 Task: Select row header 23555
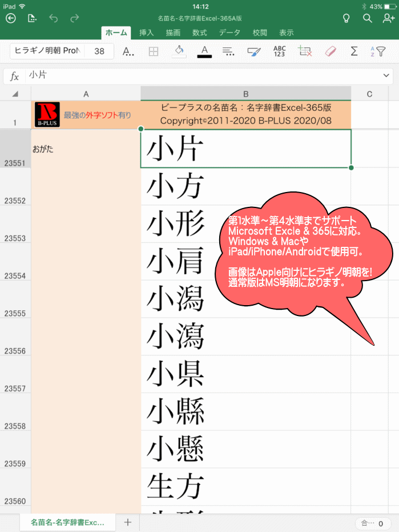15,299
